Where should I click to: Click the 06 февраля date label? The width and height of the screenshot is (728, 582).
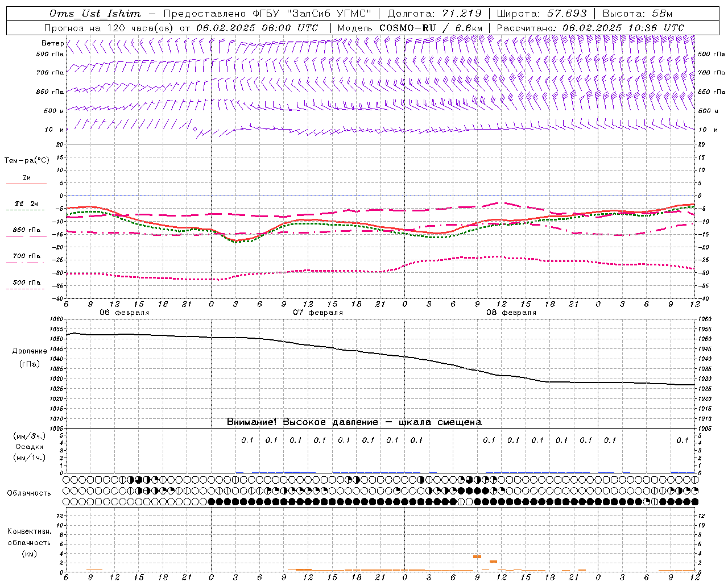pyautogui.click(x=125, y=313)
